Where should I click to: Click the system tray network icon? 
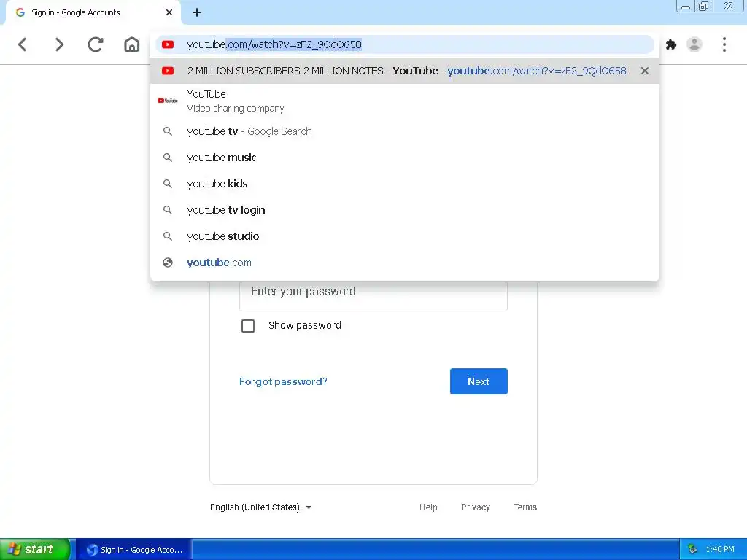click(692, 549)
